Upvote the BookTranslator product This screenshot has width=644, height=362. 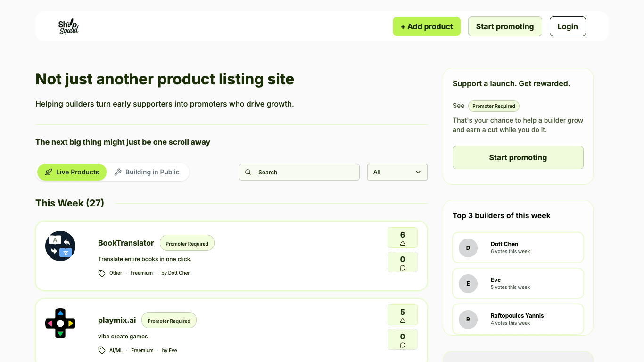pos(402,238)
